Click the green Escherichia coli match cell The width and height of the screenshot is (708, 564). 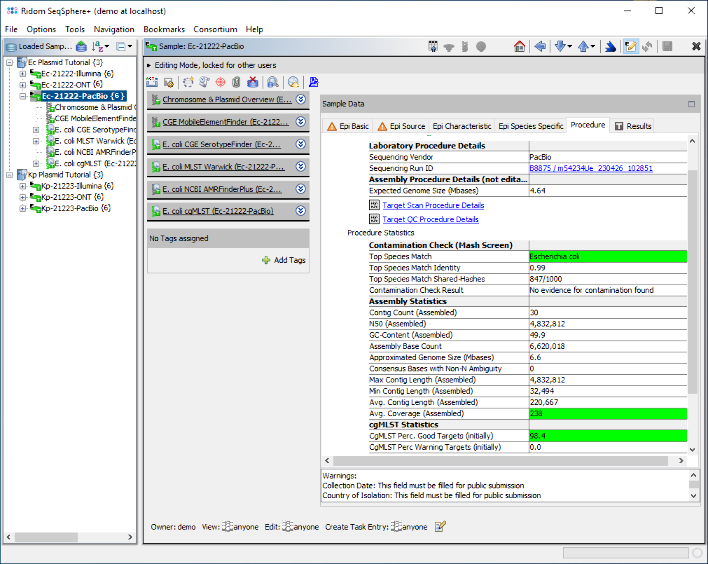[608, 256]
